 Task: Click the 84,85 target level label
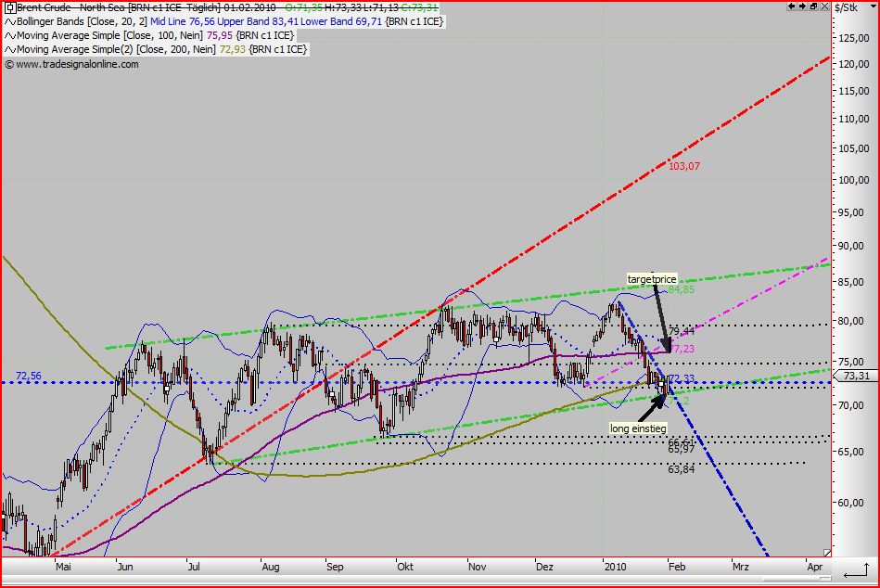(680, 289)
